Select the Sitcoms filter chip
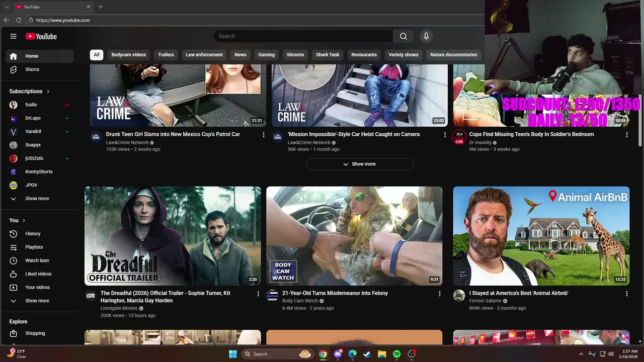 pos(295,55)
